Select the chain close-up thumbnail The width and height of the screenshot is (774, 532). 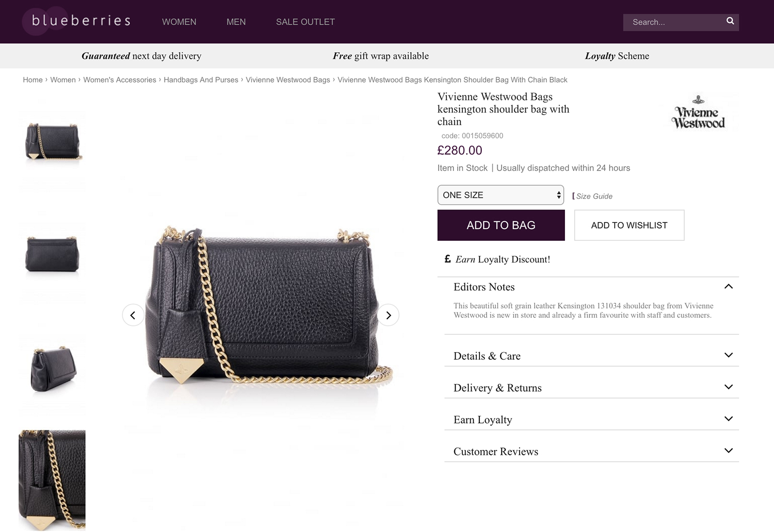[x=52, y=480]
